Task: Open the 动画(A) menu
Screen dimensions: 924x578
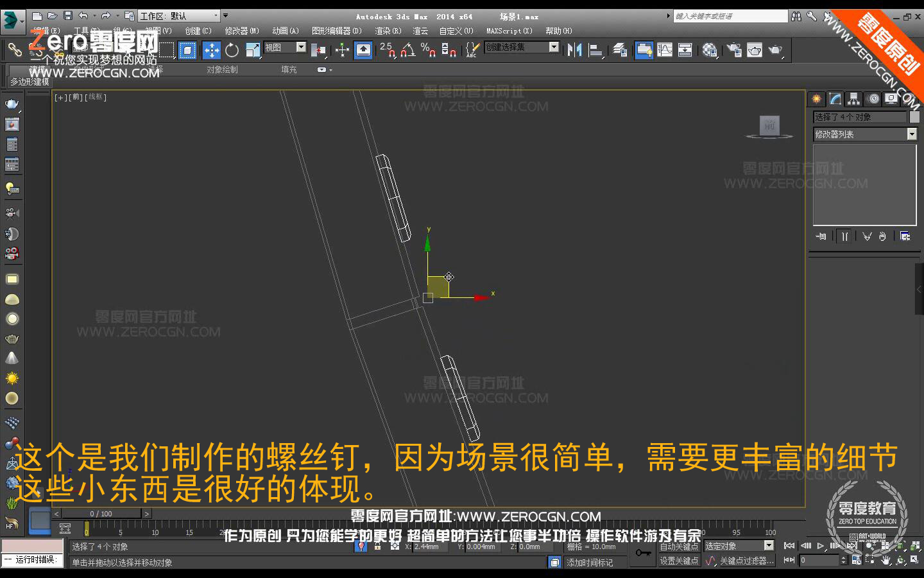Action: [286, 31]
